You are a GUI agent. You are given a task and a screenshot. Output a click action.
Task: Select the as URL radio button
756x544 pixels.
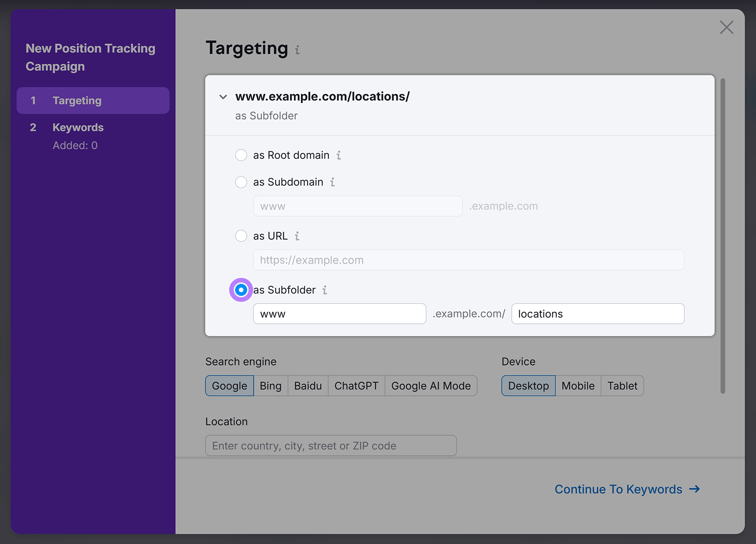[x=241, y=236]
